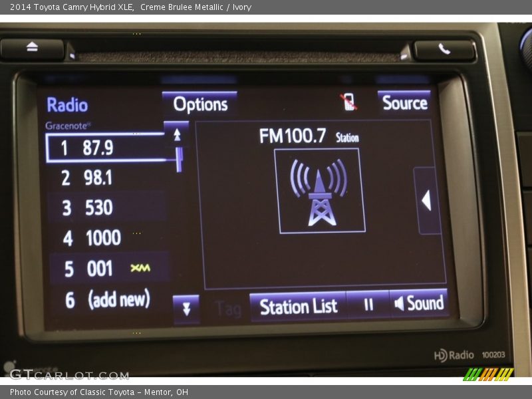The height and width of the screenshot is (399, 532).
Task: Choose preset 4 AM 1000
Action: tap(104, 237)
